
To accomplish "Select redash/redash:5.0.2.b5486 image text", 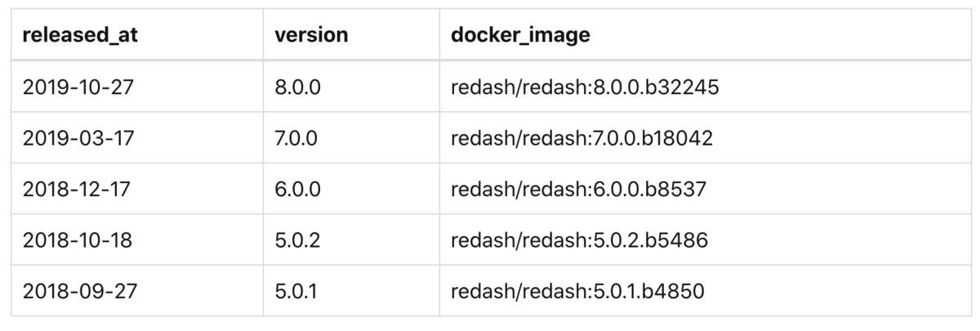I will tap(578, 240).
